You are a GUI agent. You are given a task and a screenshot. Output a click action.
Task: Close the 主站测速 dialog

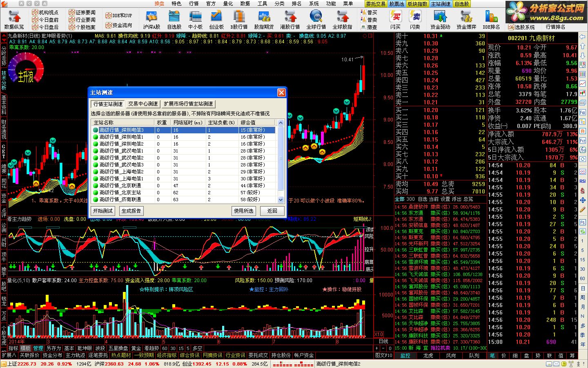point(281,93)
